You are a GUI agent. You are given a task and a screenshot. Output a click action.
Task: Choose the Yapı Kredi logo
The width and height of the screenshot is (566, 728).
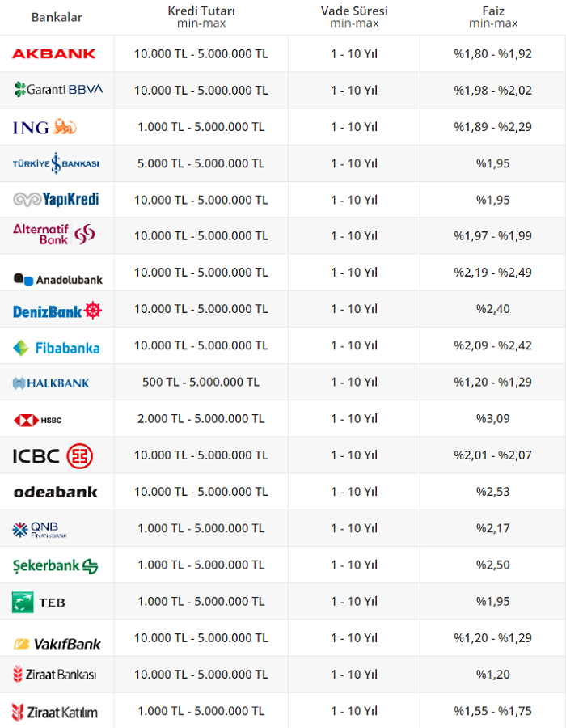point(56,199)
